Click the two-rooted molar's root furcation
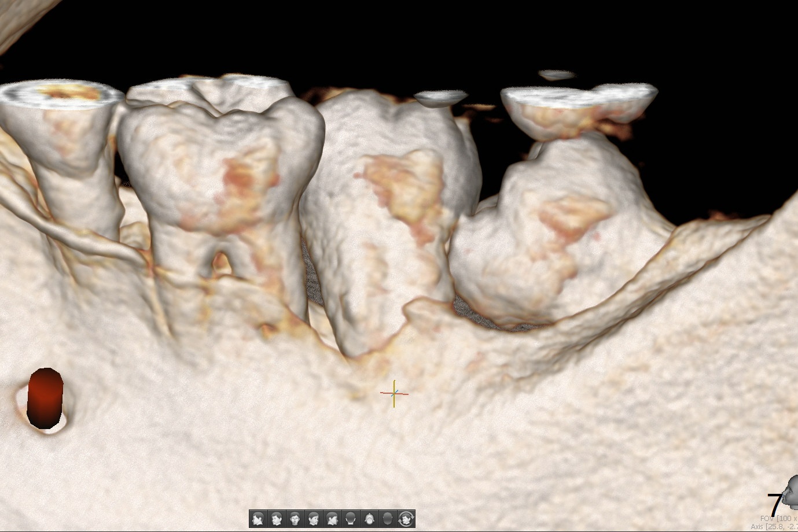This screenshot has height=532, width=798. click(x=220, y=259)
